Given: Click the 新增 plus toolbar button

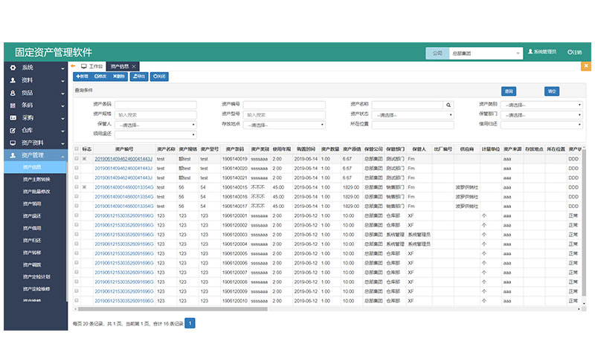Looking at the screenshot, I should click(x=82, y=77).
